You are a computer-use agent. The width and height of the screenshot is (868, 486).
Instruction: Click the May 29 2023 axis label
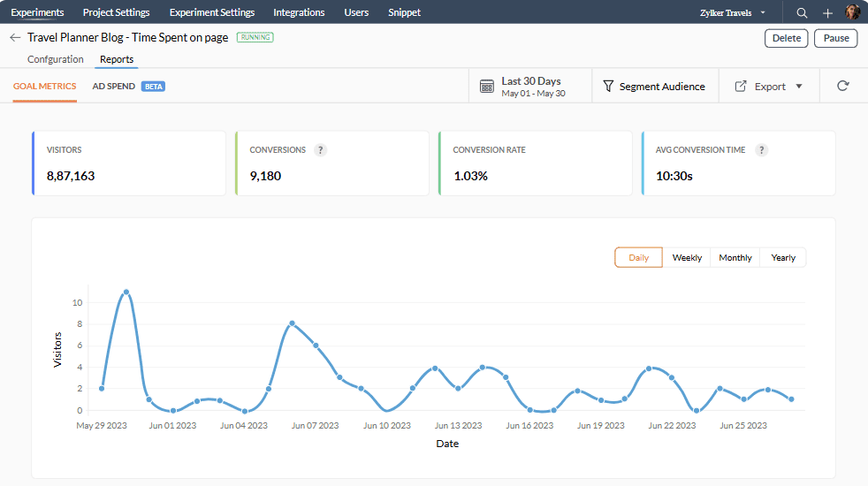coord(102,426)
